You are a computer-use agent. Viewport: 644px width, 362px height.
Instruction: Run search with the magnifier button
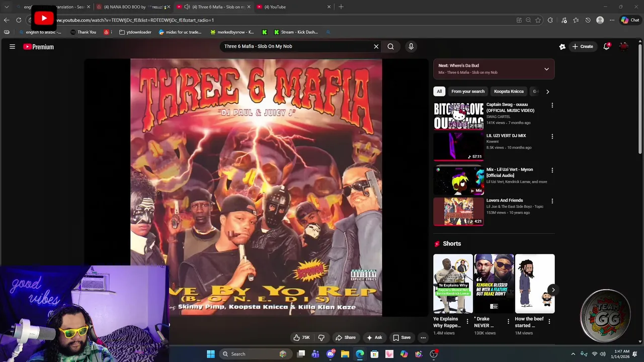390,46
